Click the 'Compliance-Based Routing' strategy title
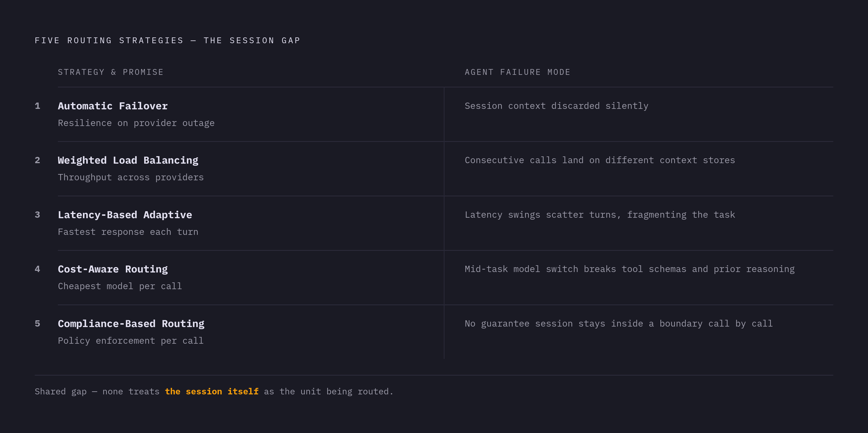The width and height of the screenshot is (868, 433). (131, 324)
